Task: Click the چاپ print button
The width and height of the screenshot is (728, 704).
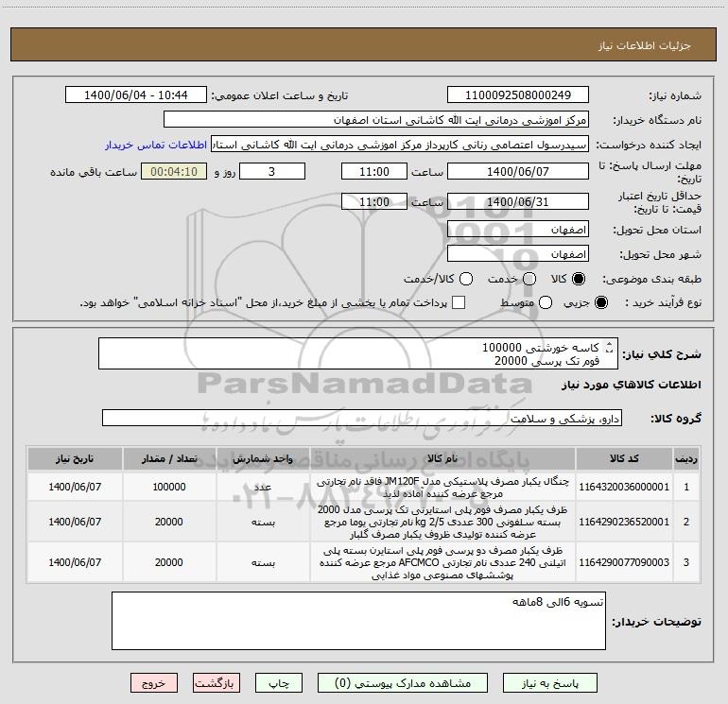Action: pyautogui.click(x=279, y=683)
